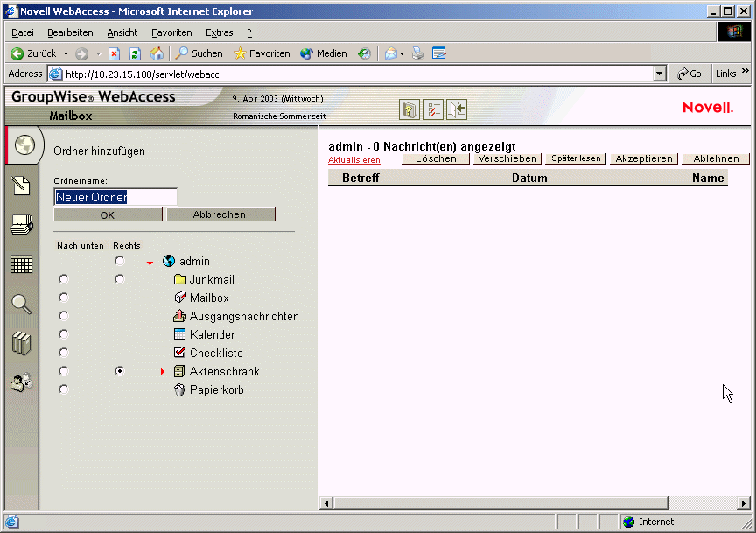This screenshot has height=533, width=756.
Task: Collapse the admin tree with red arrow
Action: [x=150, y=263]
